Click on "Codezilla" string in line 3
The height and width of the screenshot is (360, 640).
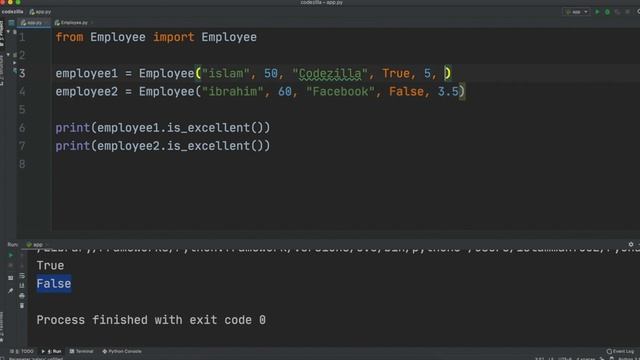pos(330,73)
